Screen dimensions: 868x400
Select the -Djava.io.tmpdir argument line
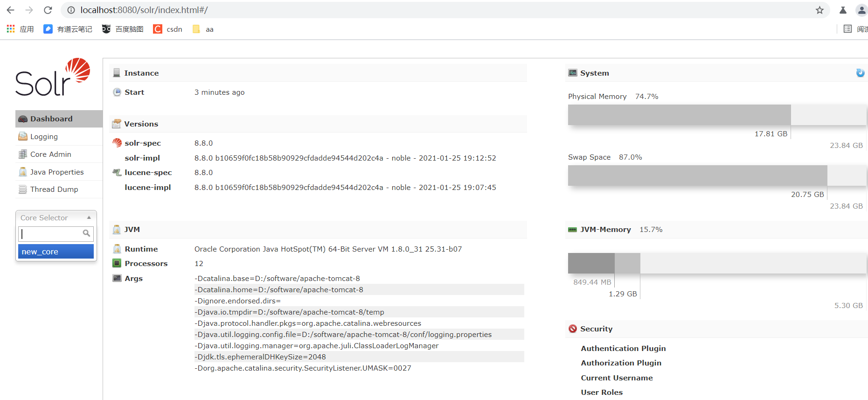point(359,312)
